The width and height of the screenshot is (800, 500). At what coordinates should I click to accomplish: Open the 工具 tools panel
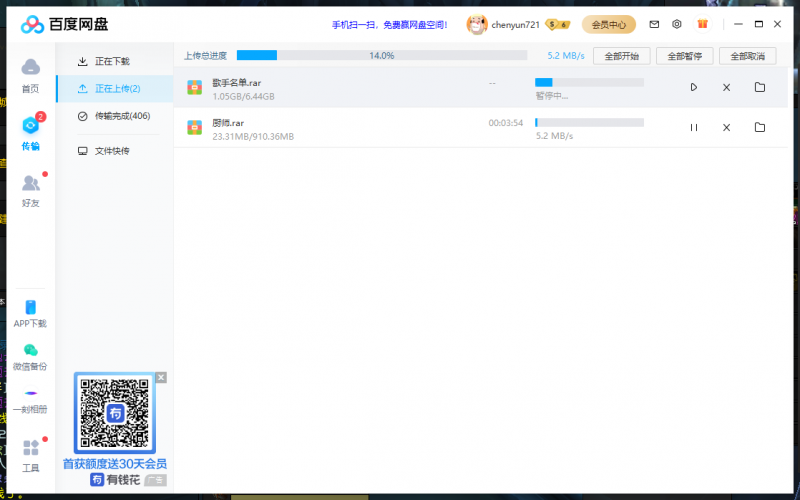[31, 453]
